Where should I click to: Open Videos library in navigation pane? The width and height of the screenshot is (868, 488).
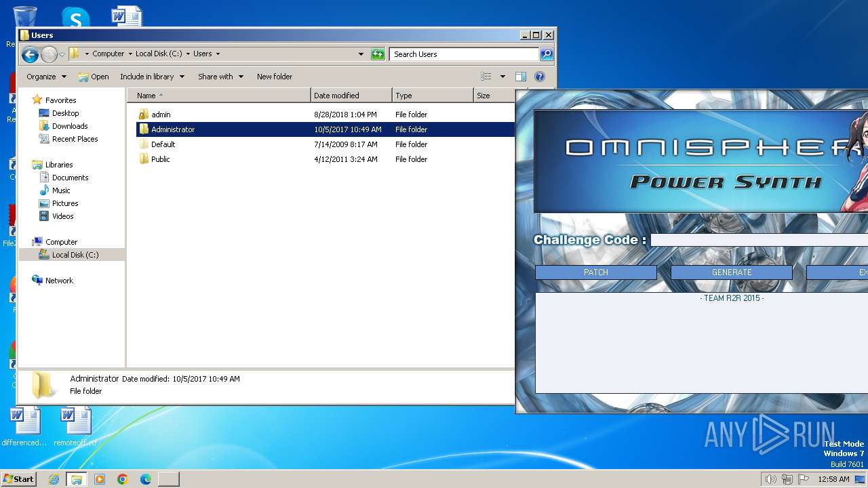point(62,216)
